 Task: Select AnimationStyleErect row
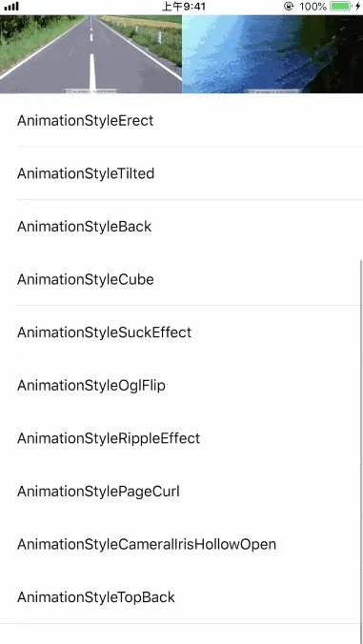click(181, 120)
